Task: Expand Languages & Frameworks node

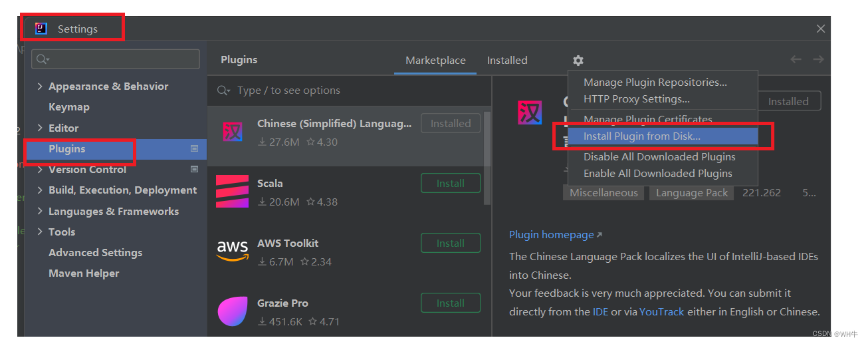Action: coord(40,212)
